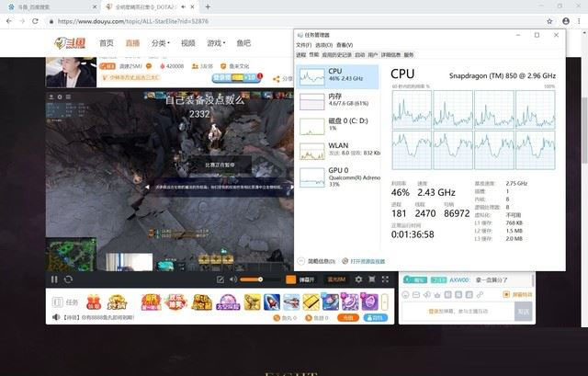Click the Douyu logo
The height and width of the screenshot is (376, 588).
tap(70, 43)
